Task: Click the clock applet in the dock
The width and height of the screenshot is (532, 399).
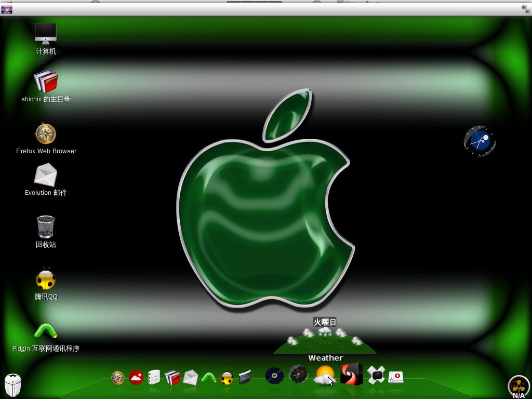Action: click(298, 374)
